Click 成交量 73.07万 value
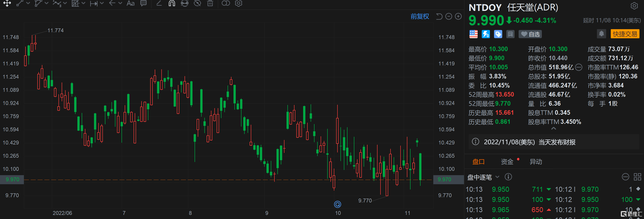This screenshot has width=644, height=219. 619,49
